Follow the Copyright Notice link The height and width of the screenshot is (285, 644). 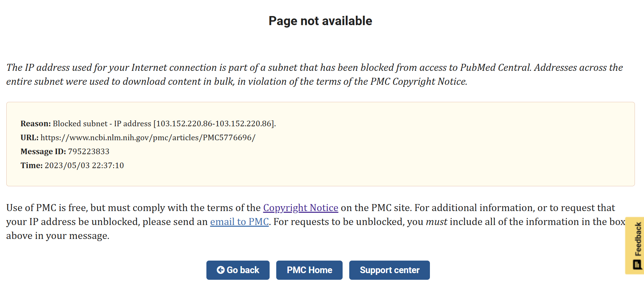coord(301,208)
